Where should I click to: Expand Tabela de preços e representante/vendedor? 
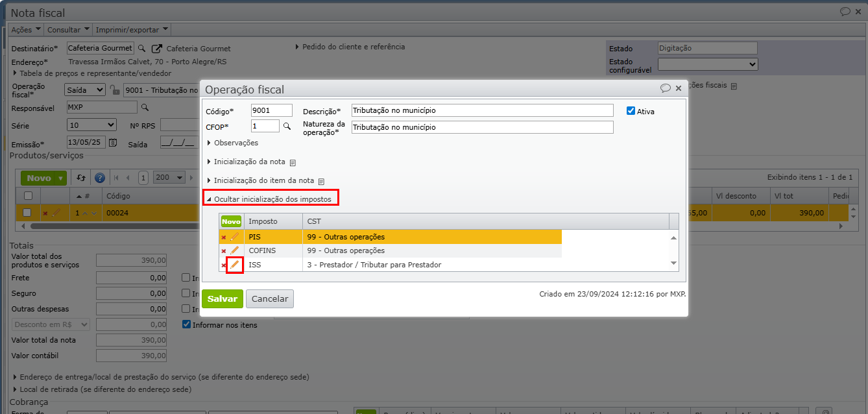click(91, 73)
